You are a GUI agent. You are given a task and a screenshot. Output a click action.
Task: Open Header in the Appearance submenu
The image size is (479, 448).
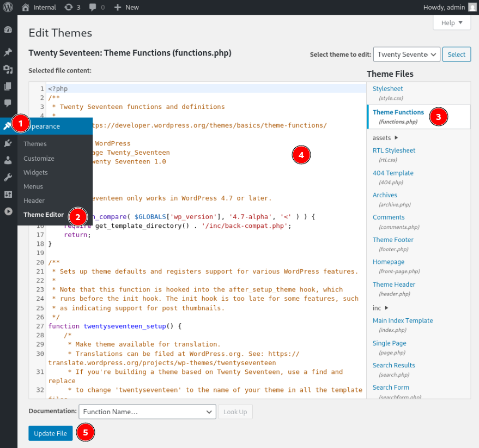[34, 201]
